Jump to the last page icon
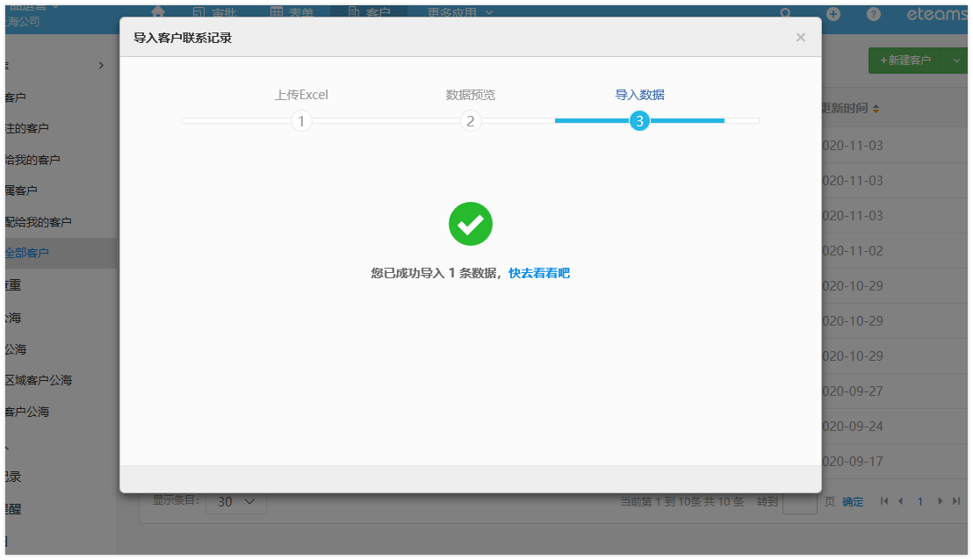 (x=956, y=501)
